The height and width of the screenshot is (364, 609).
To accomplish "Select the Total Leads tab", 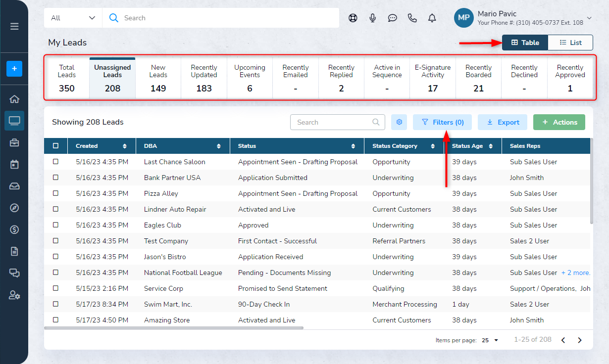I will [67, 78].
